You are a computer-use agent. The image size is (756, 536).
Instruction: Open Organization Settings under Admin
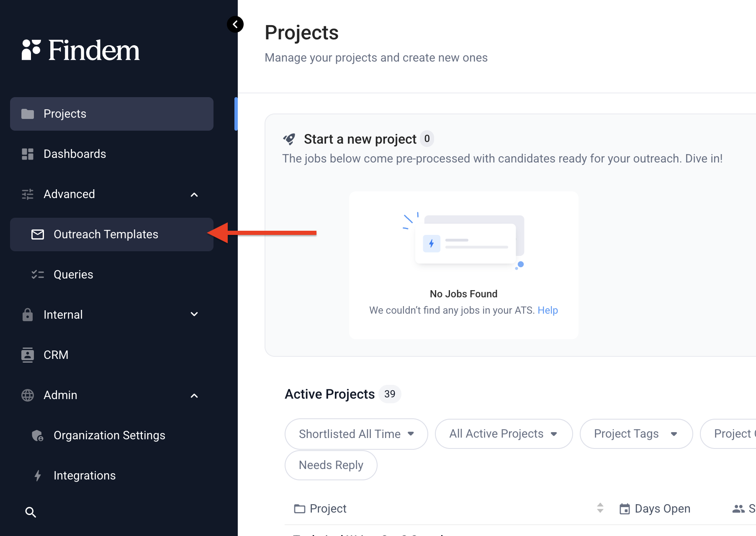(112, 435)
